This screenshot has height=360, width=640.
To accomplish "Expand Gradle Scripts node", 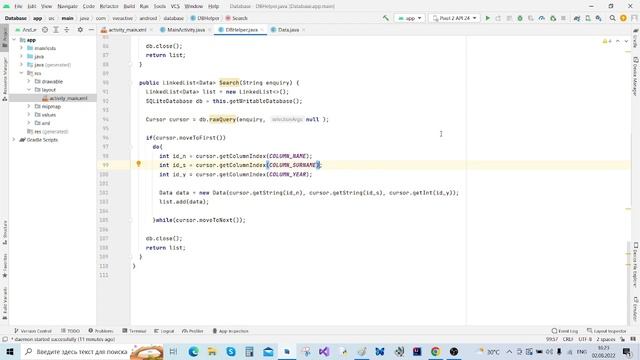I will (x=14, y=140).
